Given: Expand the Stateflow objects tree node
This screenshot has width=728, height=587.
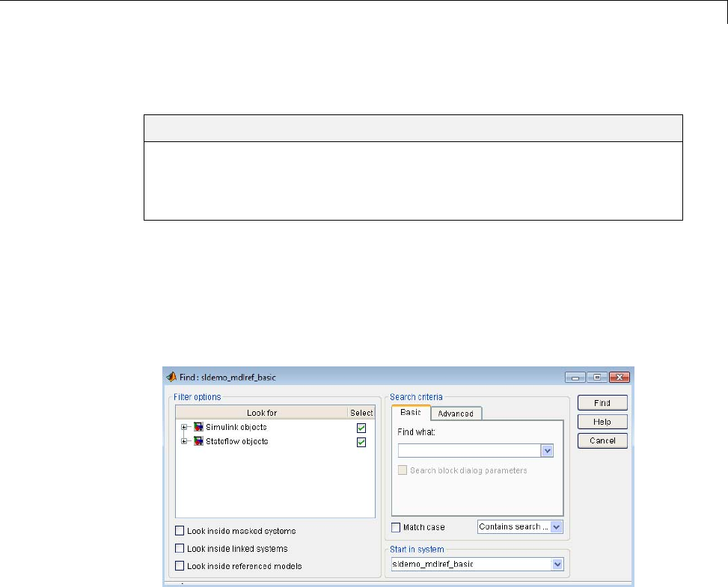Looking at the screenshot, I should [184, 441].
